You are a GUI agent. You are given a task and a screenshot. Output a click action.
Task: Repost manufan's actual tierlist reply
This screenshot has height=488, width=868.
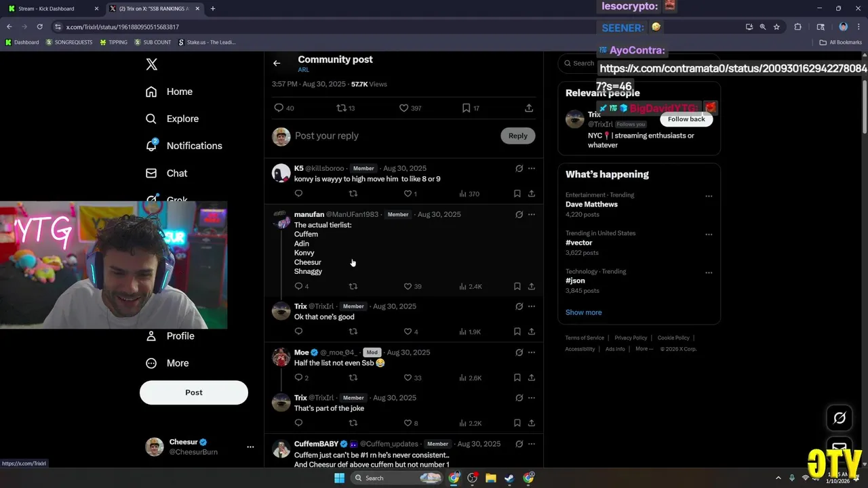(353, 287)
